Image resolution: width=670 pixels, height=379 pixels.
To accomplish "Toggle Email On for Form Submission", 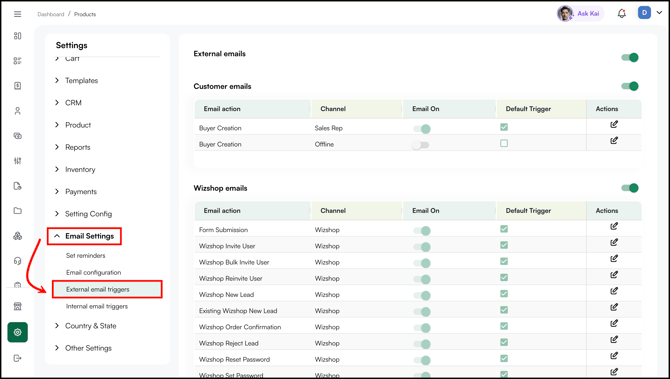I will (422, 231).
